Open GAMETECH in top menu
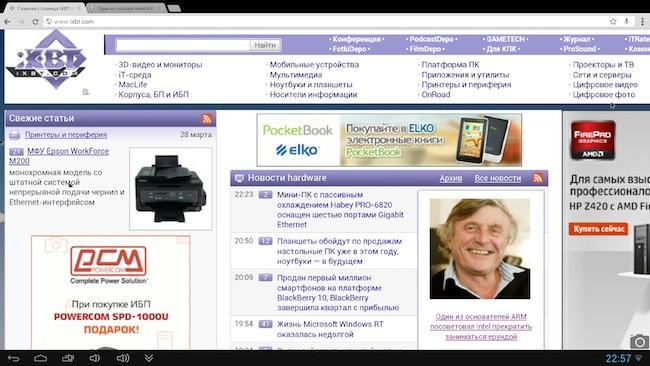This screenshot has width=650, height=366. 505,39
